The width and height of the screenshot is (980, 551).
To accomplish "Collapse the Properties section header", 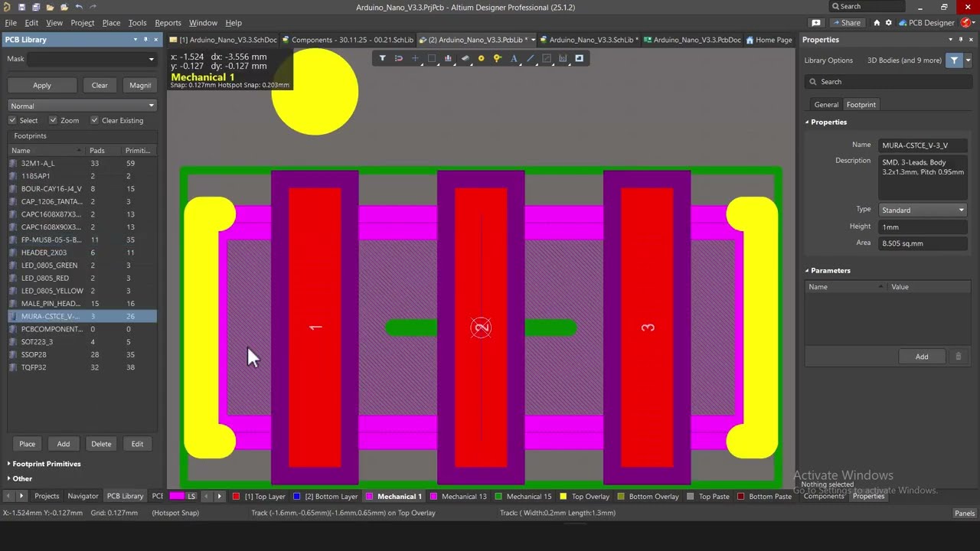I will (826, 122).
